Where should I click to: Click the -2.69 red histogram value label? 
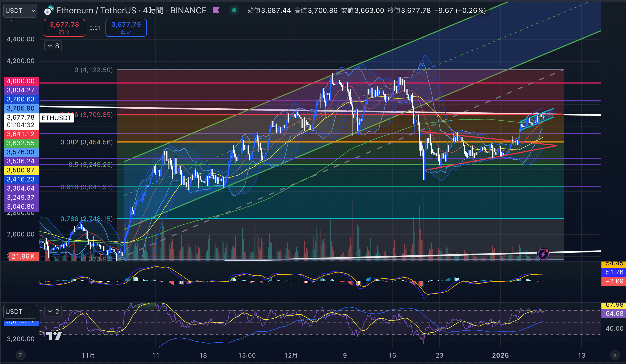point(613,281)
